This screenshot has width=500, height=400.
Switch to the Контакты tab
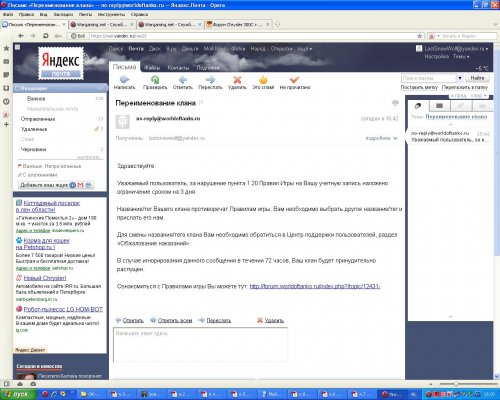(x=178, y=68)
